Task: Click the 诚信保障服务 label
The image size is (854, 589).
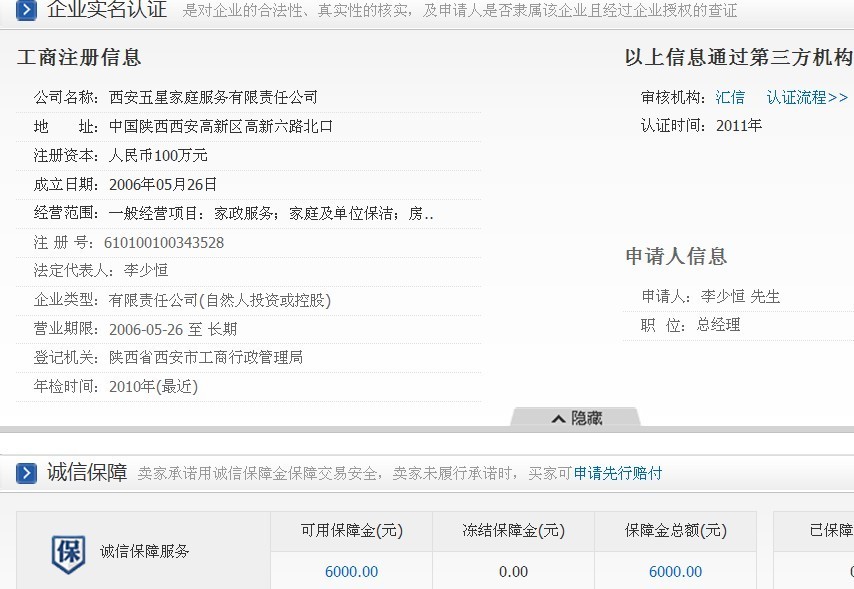Action: (144, 551)
